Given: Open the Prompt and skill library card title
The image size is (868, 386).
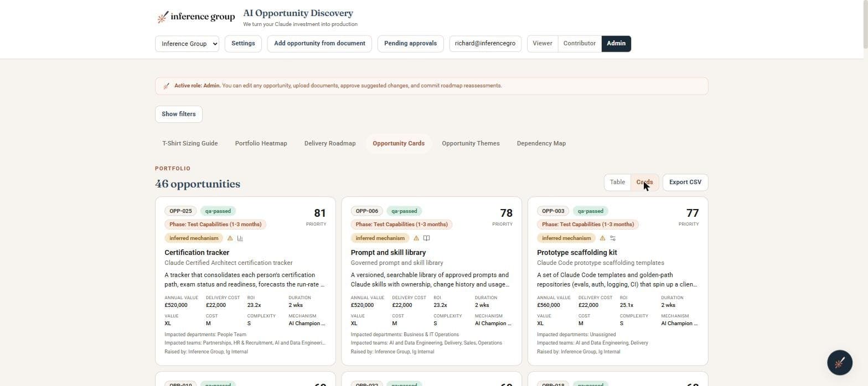Looking at the screenshot, I should click(x=388, y=253).
